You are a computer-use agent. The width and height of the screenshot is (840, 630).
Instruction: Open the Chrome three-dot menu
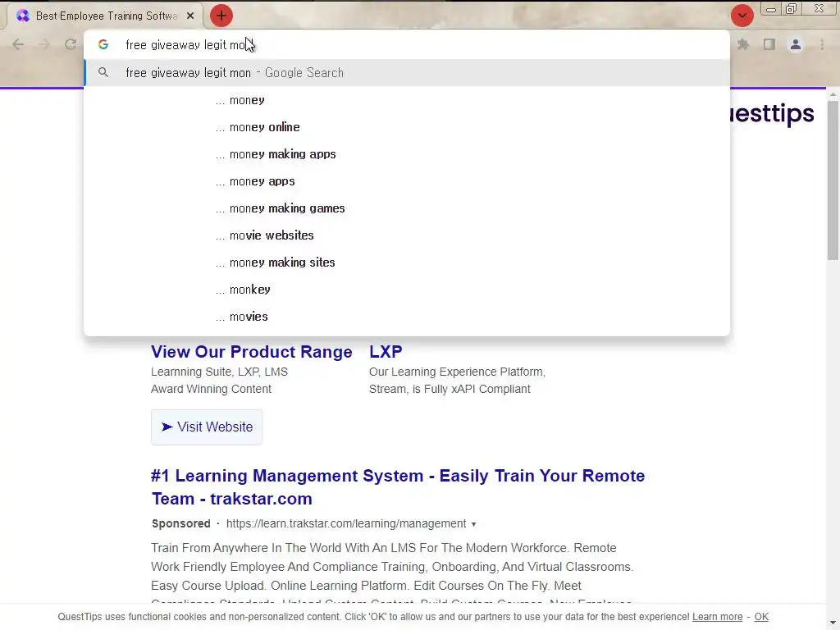(x=822, y=44)
